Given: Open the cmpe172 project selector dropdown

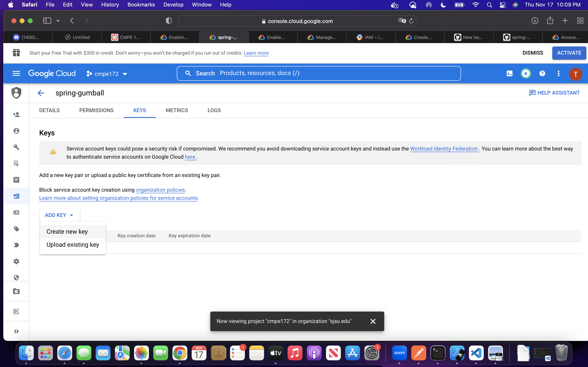Looking at the screenshot, I should click(107, 74).
